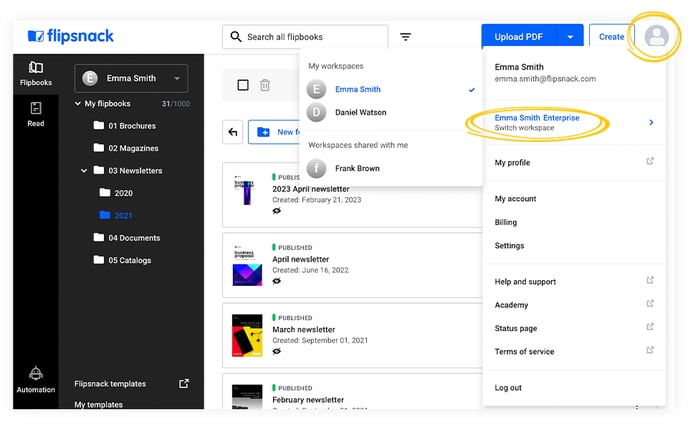
Task: Click Terms of service text
Action: tap(524, 351)
